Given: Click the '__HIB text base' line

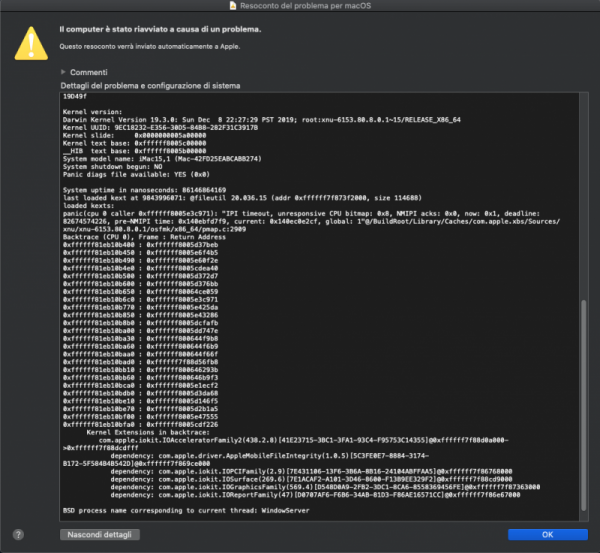Looking at the screenshot, I should 134,151.
